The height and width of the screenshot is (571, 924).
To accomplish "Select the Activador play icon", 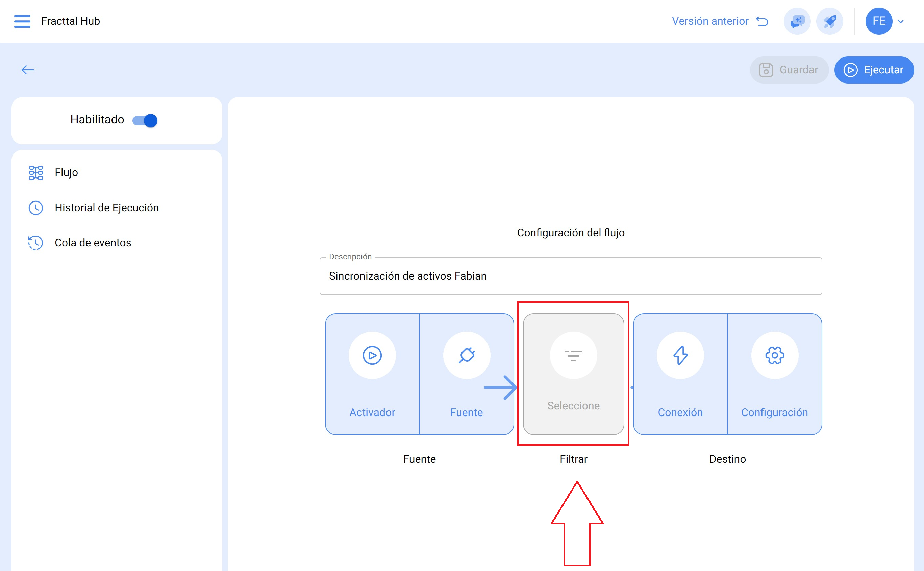I will click(x=372, y=355).
